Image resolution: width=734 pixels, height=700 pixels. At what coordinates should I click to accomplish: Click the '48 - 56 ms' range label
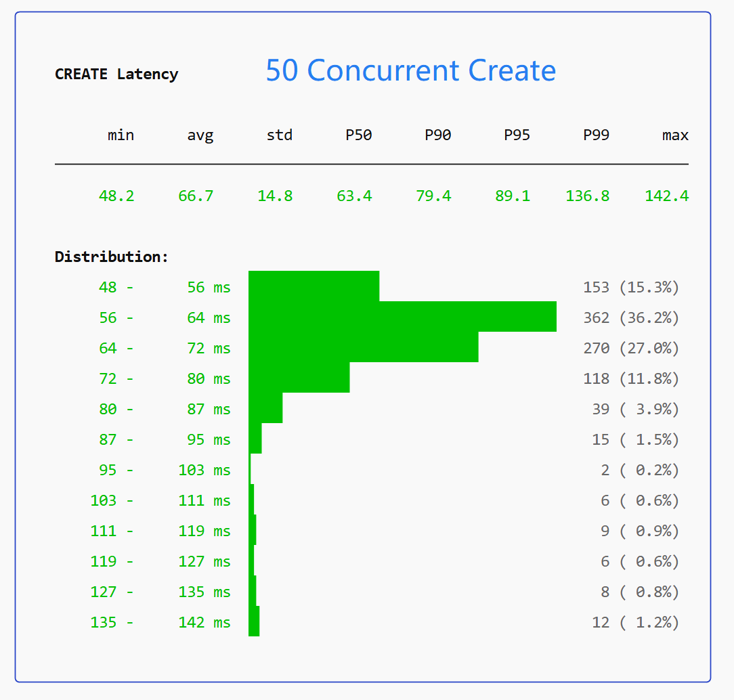pyautogui.click(x=165, y=287)
